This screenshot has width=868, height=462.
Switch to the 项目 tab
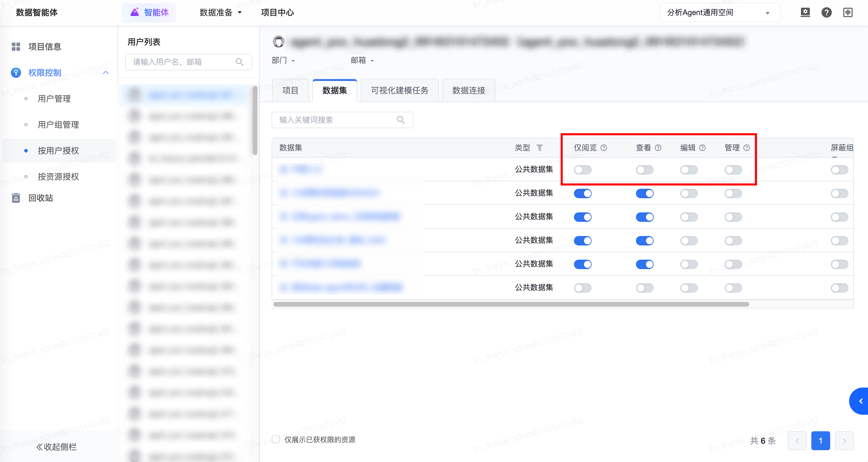pyautogui.click(x=290, y=90)
